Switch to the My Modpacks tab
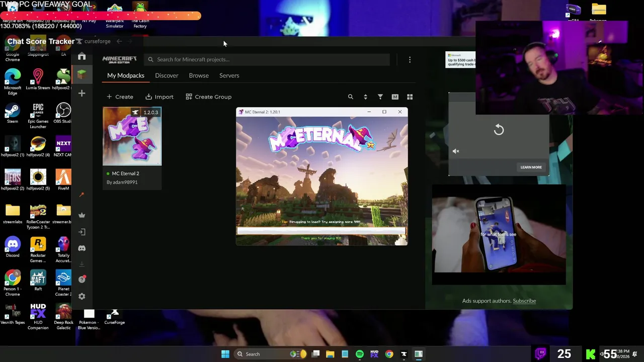 coord(126,75)
